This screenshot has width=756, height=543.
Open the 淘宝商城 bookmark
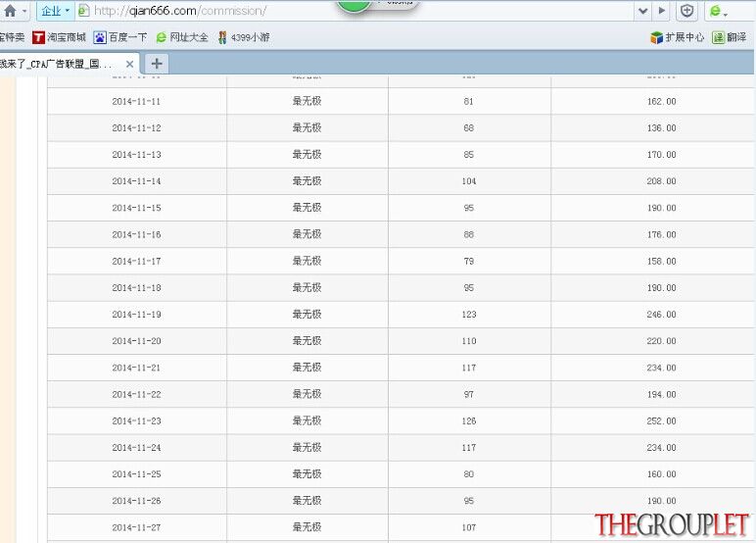(59, 37)
